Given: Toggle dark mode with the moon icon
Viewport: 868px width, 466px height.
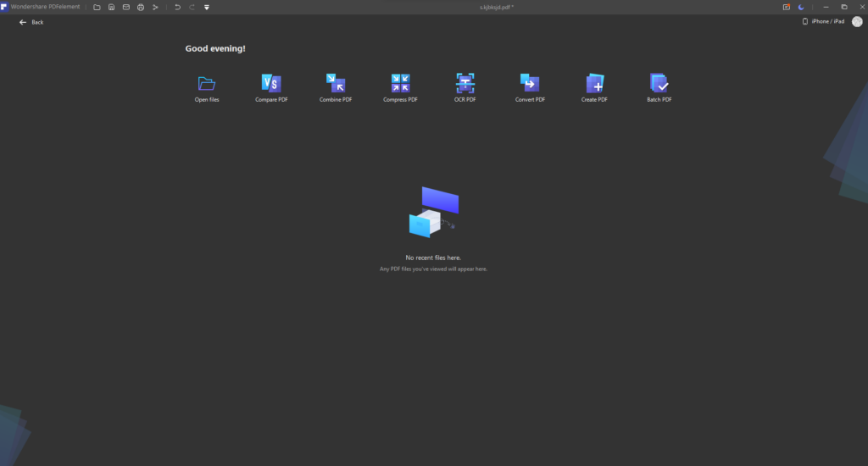Looking at the screenshot, I should point(801,7).
